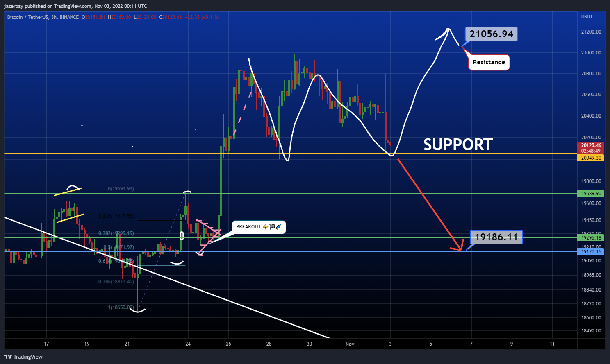Click the green 19295.18 price axis label

click(x=591, y=238)
